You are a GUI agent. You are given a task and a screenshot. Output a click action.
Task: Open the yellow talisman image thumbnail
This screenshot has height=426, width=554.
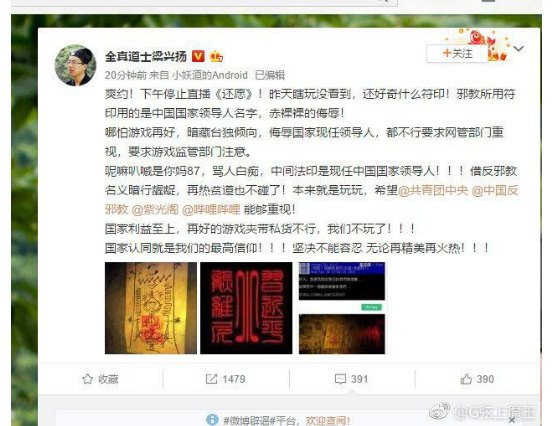click(x=151, y=308)
